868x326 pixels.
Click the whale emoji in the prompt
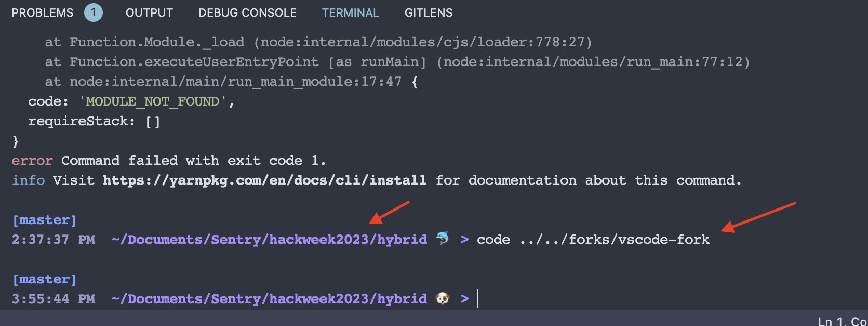442,239
